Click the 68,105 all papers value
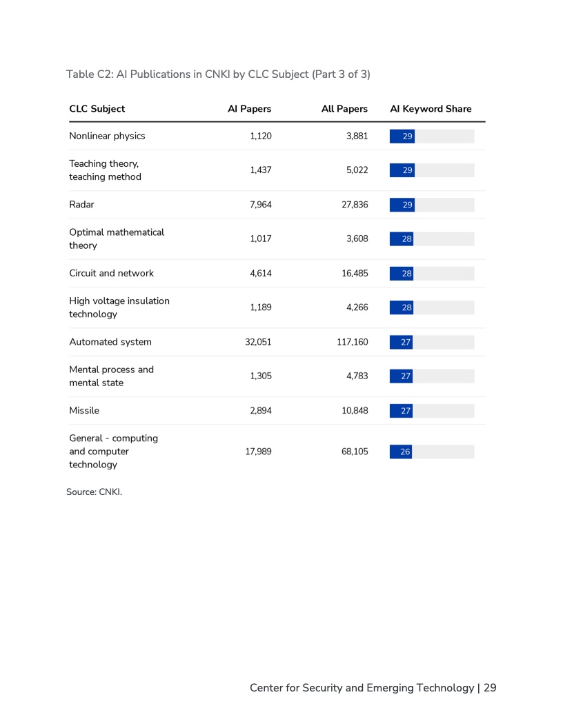 [355, 452]
